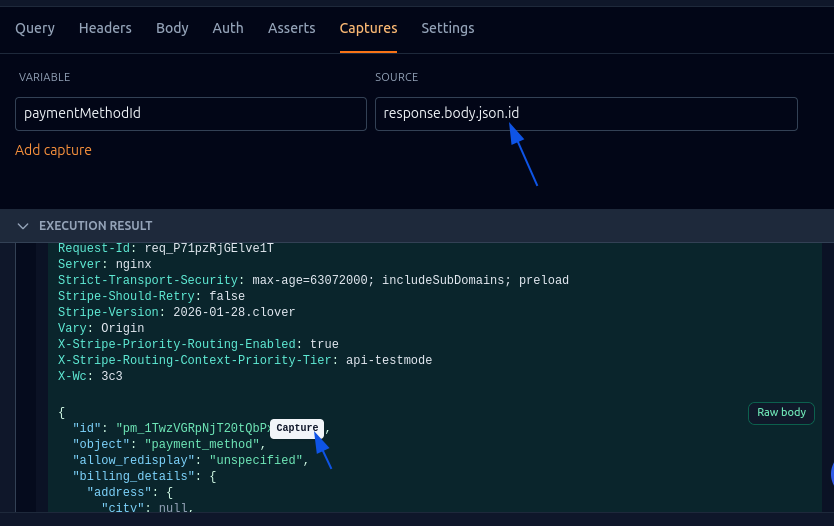Select the Asserts tab
The image size is (834, 526).
tap(291, 28)
